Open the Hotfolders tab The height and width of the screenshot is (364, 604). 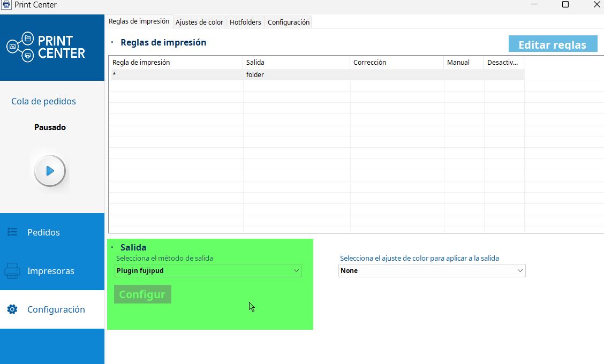coord(245,22)
